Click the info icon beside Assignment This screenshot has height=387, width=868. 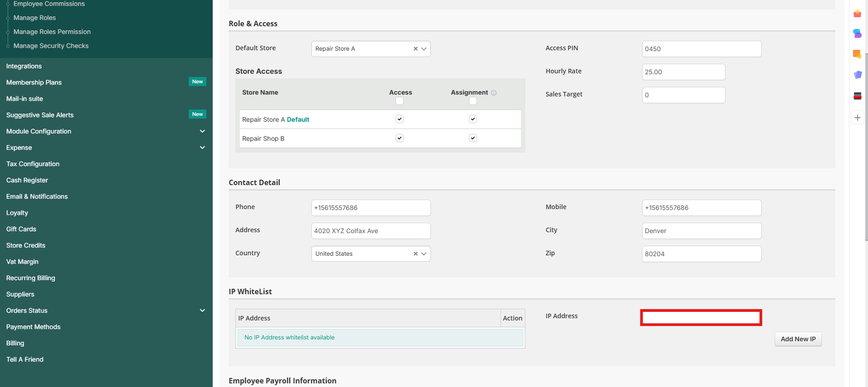pyautogui.click(x=494, y=93)
